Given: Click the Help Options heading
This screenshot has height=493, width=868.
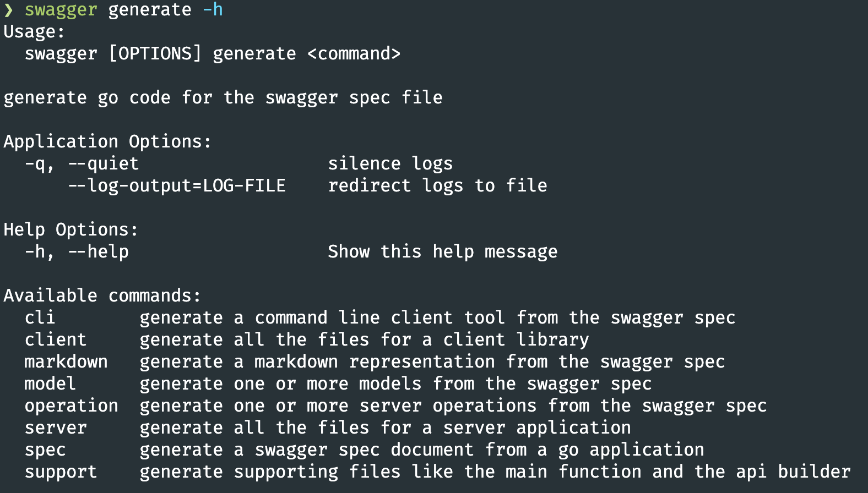Looking at the screenshot, I should [x=71, y=230].
